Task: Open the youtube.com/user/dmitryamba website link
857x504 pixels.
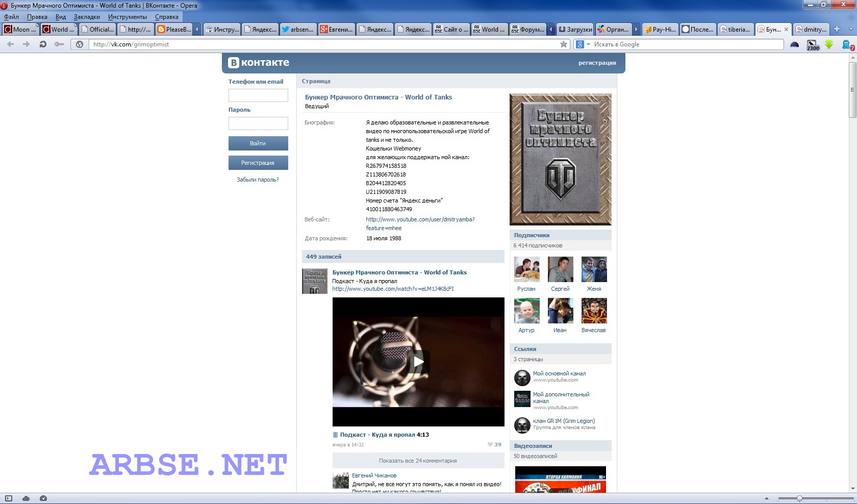Action: (x=420, y=223)
